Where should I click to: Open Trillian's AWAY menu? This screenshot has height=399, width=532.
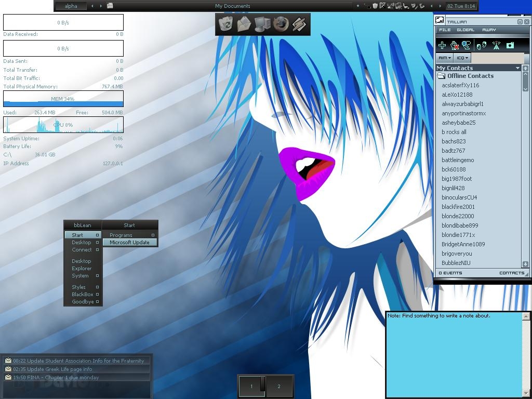[x=489, y=30]
